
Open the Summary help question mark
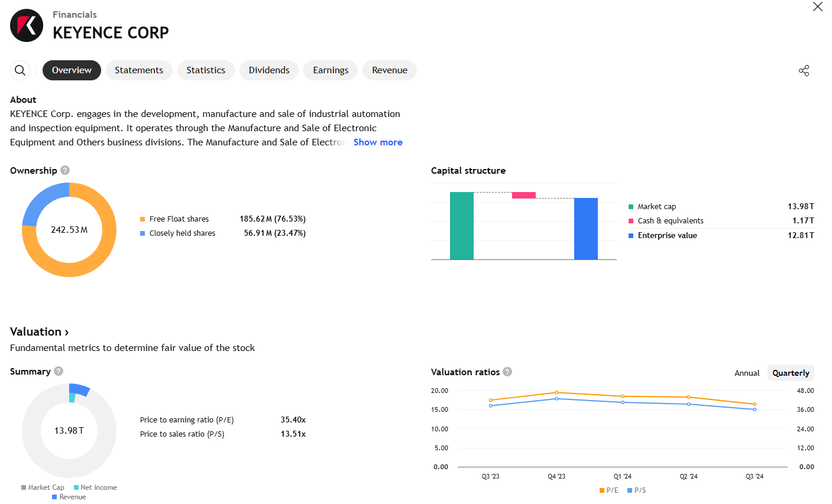point(59,371)
